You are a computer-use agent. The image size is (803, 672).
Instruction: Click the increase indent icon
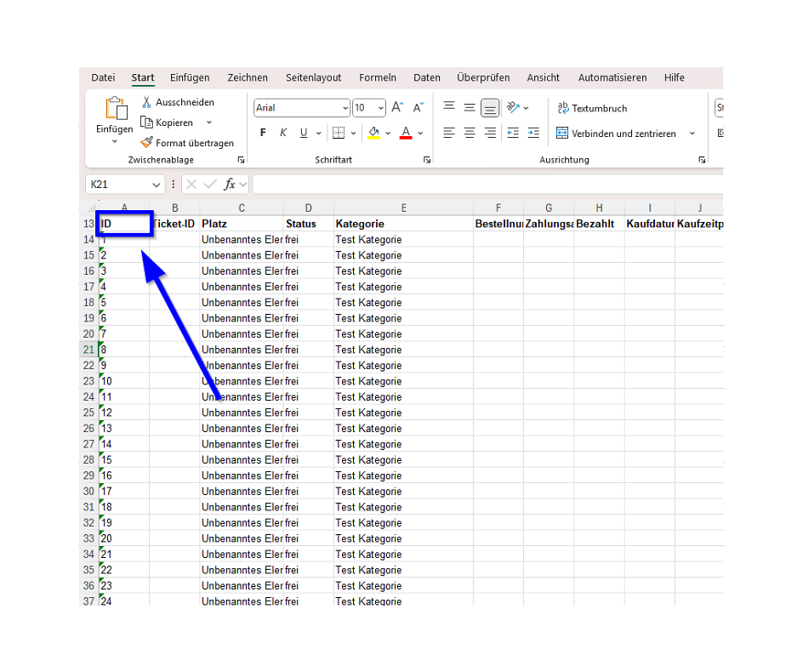pyautogui.click(x=533, y=133)
